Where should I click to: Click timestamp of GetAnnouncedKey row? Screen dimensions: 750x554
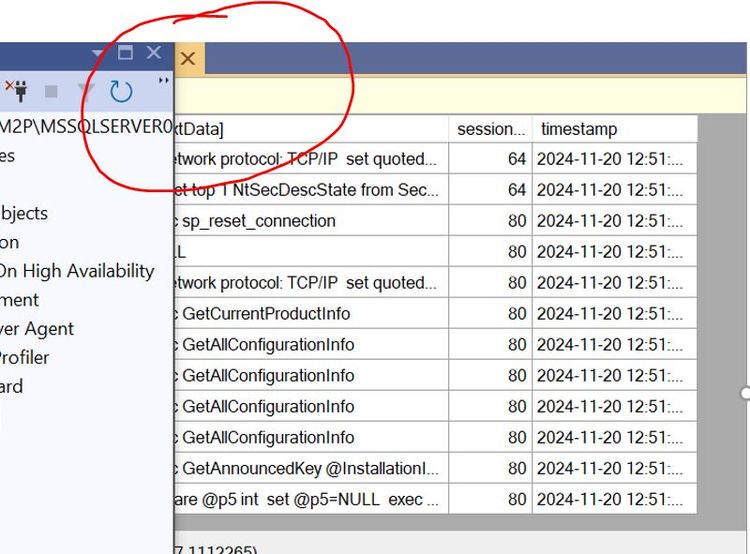pos(614,468)
